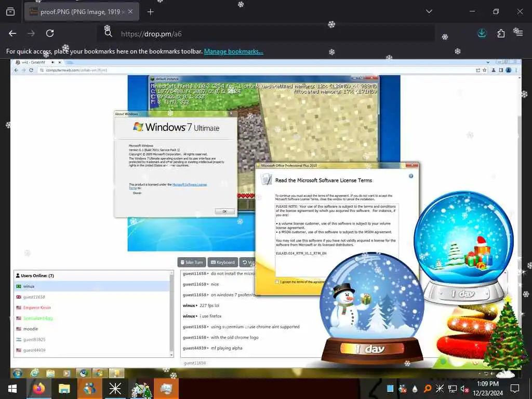The image size is (532, 399).
Task: Click the orange magnifier tray icon
Action: tap(428, 389)
